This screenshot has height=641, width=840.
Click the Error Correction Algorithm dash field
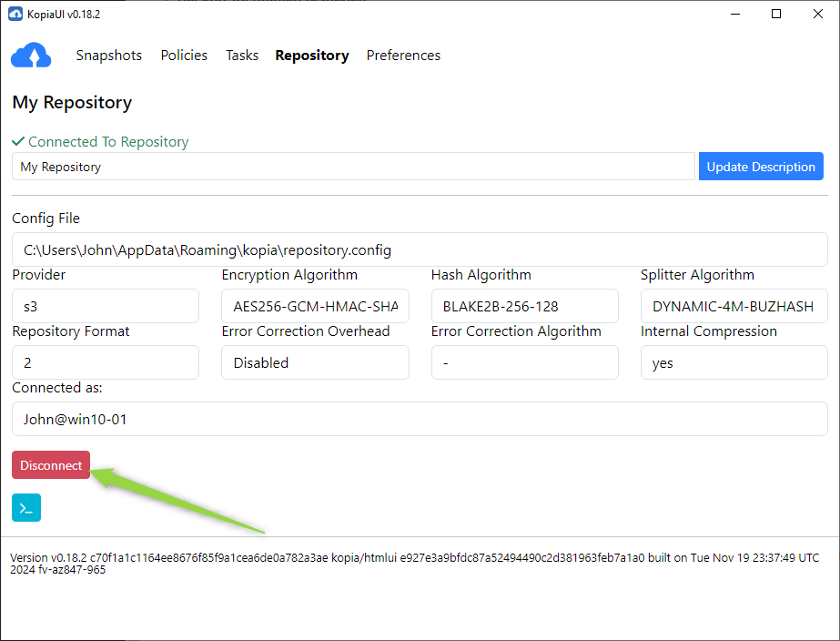[x=525, y=363]
